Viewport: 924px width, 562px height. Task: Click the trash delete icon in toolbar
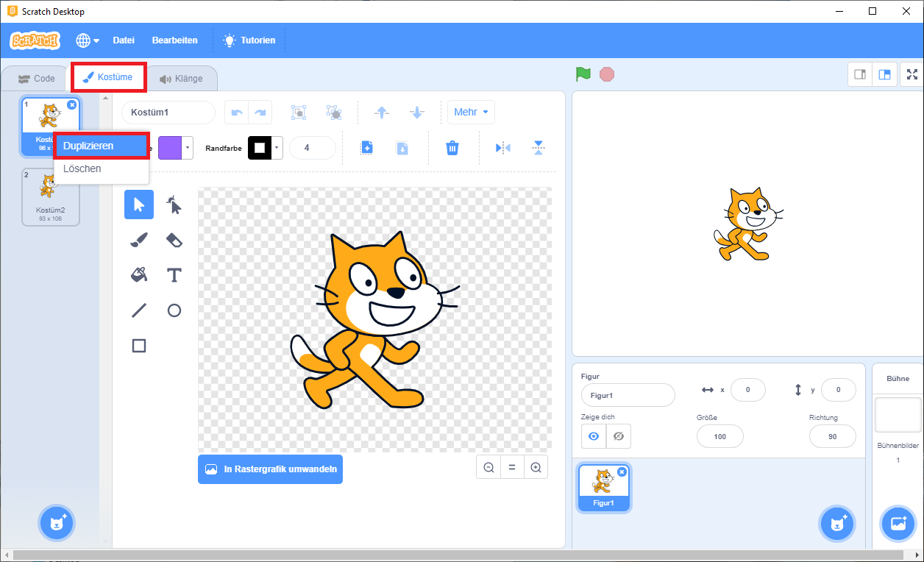click(x=452, y=148)
